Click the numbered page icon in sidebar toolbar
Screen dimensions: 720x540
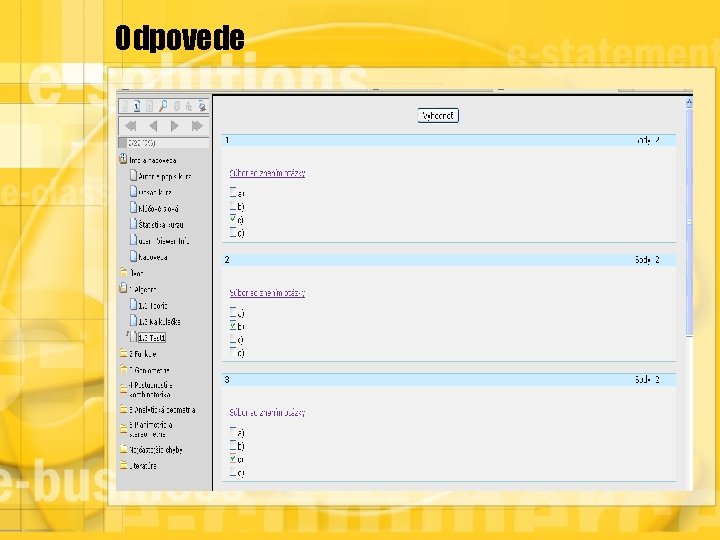137,107
